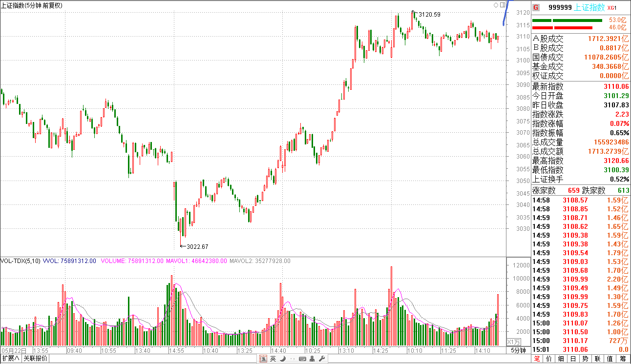This screenshot has width=631, height=364.
Task: Select the 筹 tab in bottom right
Action: (x=622, y=359)
